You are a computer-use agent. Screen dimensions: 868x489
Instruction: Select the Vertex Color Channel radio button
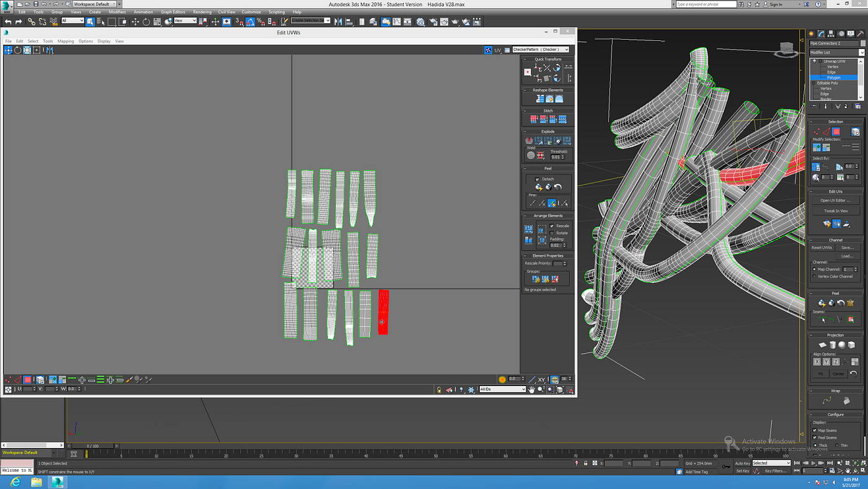pos(814,276)
